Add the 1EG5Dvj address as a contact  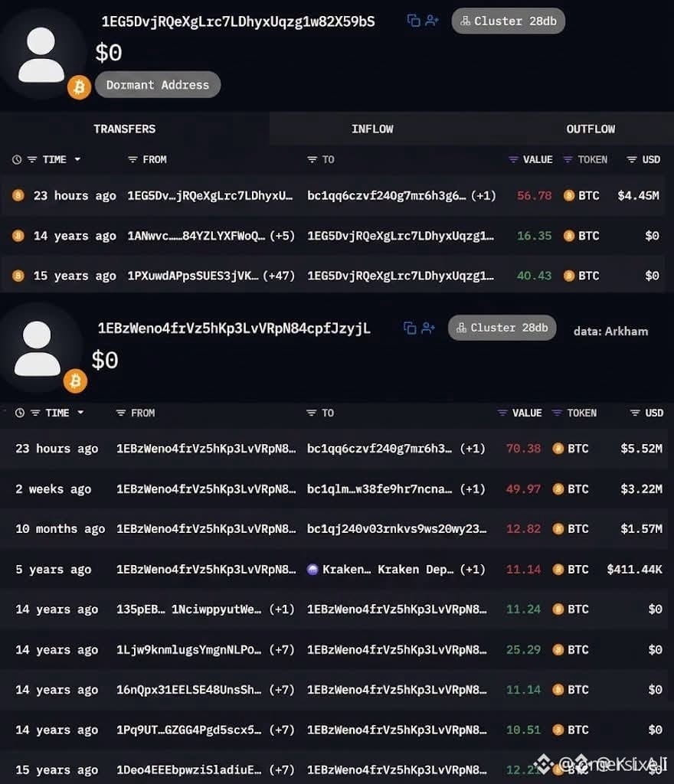(431, 21)
